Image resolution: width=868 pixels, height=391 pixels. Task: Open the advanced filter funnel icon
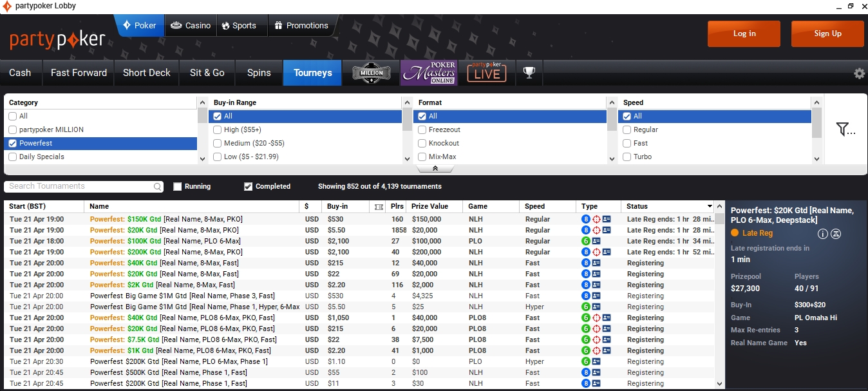click(845, 129)
